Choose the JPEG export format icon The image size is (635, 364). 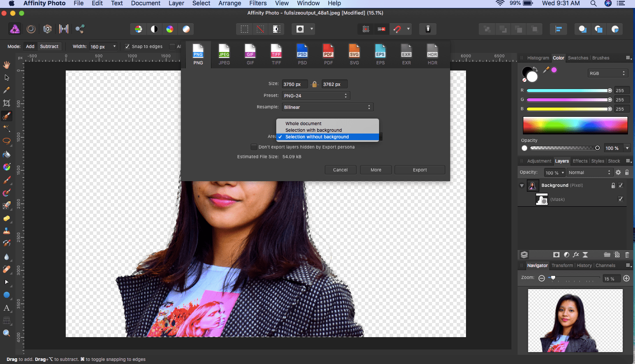click(224, 55)
